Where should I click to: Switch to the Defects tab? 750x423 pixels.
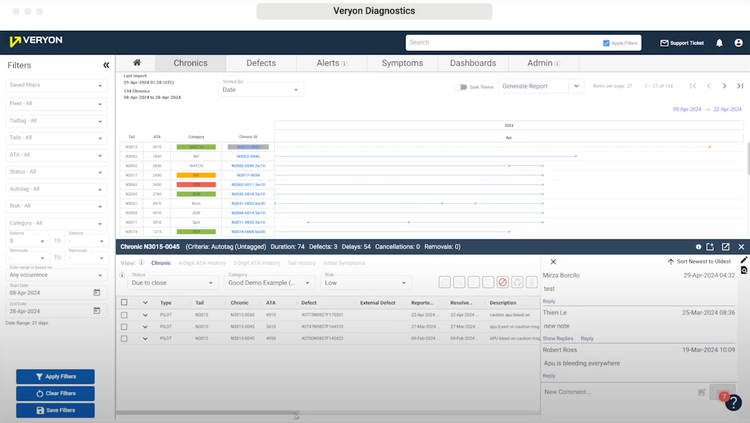coord(261,63)
